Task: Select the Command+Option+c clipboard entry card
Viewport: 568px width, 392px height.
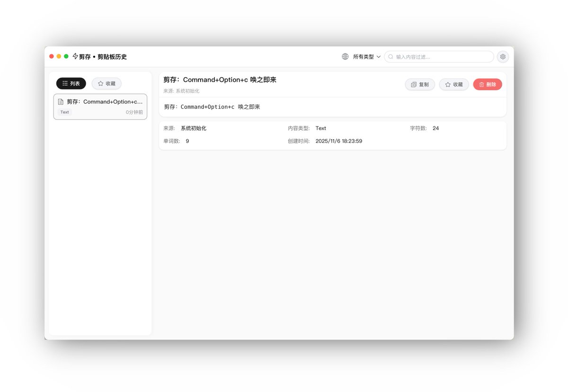Action: point(100,106)
